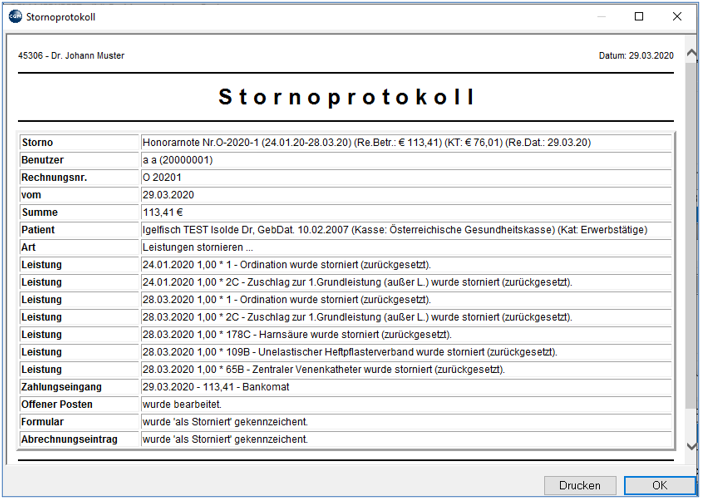
Task: Click the 'Formular' row label
Action: click(x=42, y=422)
